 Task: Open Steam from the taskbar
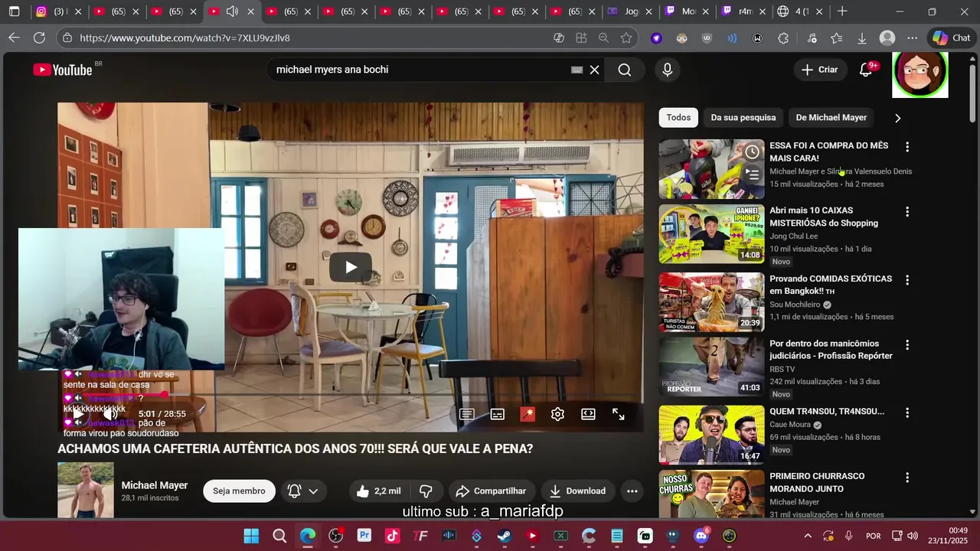504,536
